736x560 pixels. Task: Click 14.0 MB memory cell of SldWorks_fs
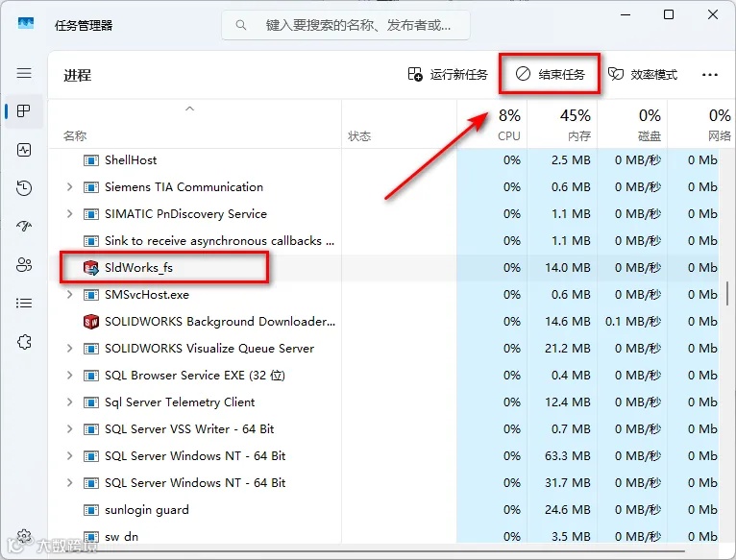point(562,268)
